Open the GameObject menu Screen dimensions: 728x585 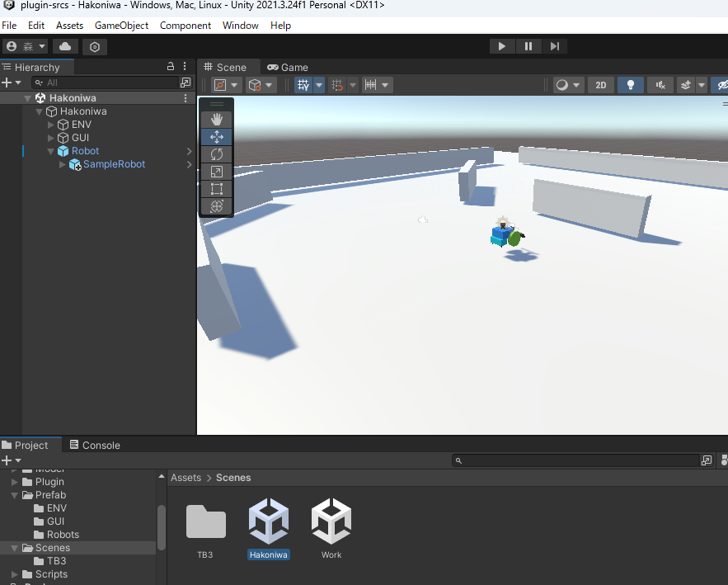tap(121, 26)
